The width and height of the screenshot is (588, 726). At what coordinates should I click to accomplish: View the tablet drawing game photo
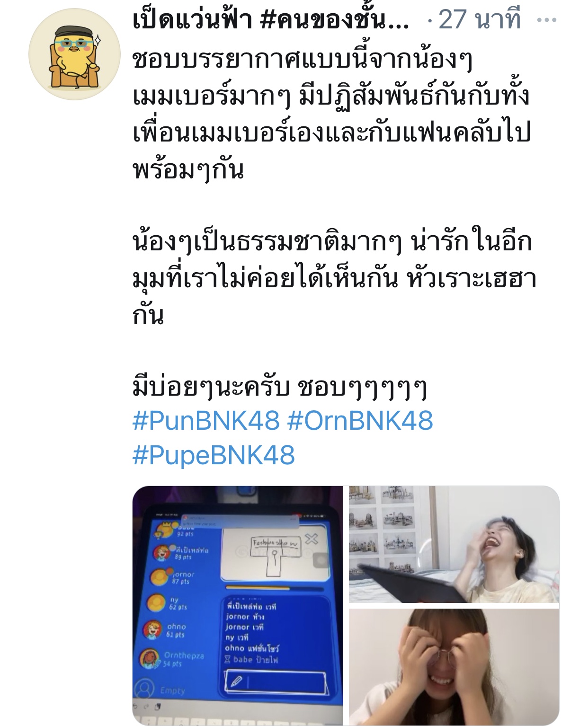tap(238, 605)
